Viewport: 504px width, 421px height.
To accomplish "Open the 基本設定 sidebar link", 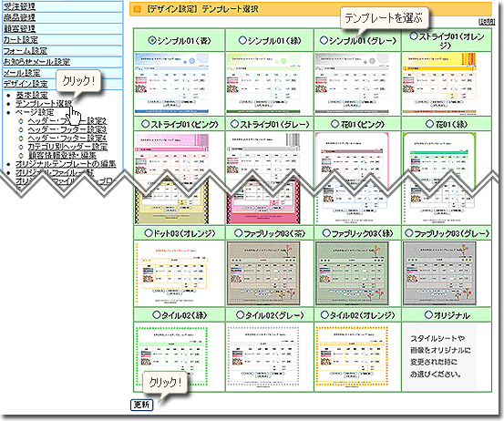I will [x=32, y=95].
